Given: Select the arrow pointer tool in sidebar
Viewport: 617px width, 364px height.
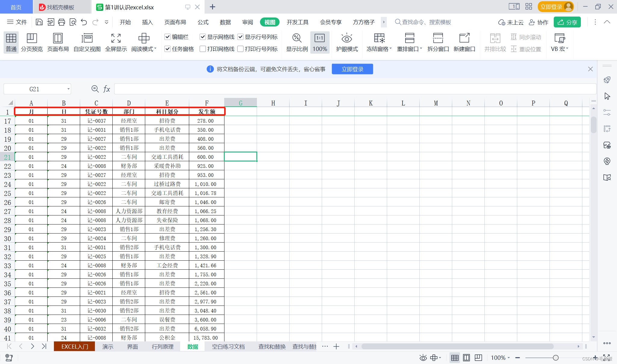Looking at the screenshot, I should (607, 96).
